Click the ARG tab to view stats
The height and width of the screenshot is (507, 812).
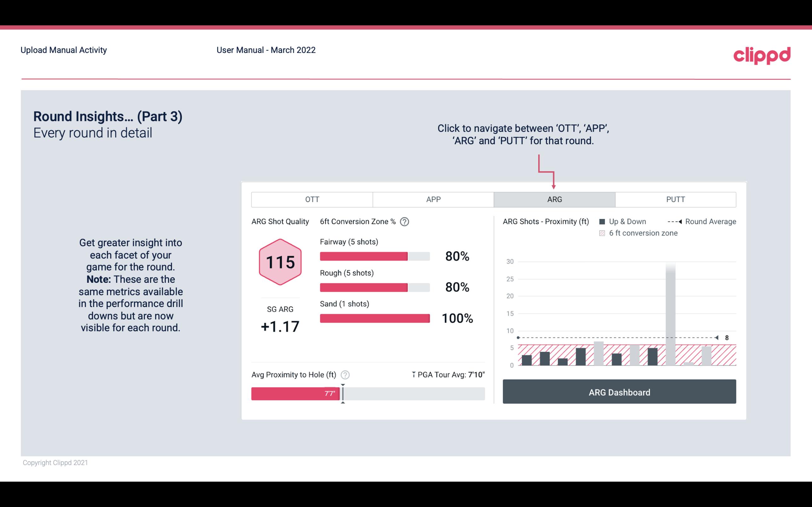click(x=554, y=199)
